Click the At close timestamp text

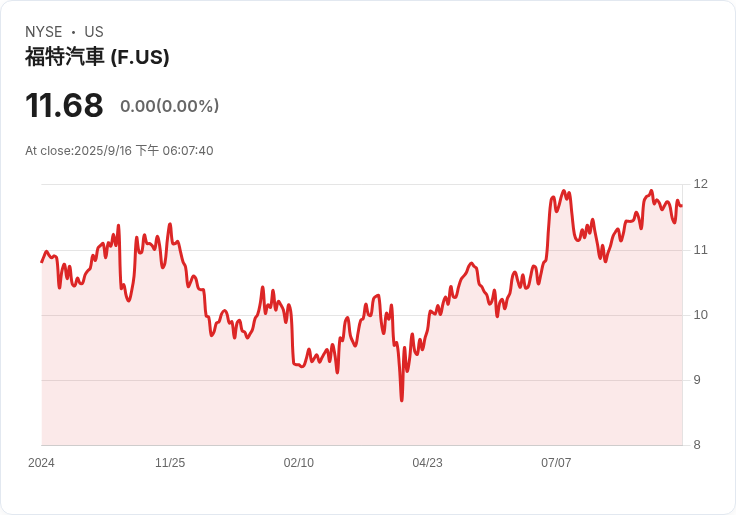point(119,151)
